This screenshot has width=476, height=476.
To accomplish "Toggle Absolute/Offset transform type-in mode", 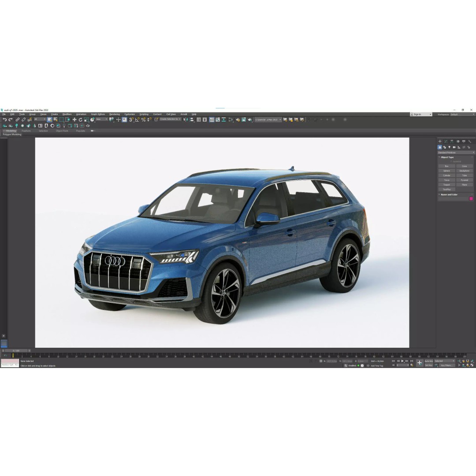I will point(321,361).
